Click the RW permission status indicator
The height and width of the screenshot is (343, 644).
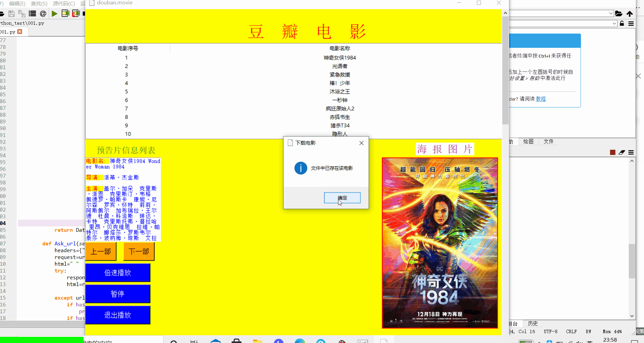pyautogui.click(x=588, y=331)
